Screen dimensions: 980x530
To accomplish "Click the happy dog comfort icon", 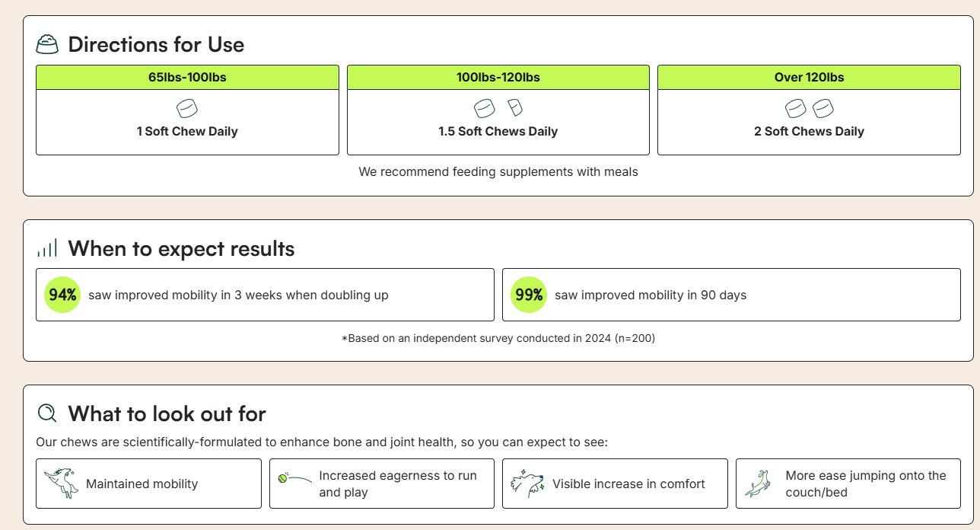I will coord(527,484).
